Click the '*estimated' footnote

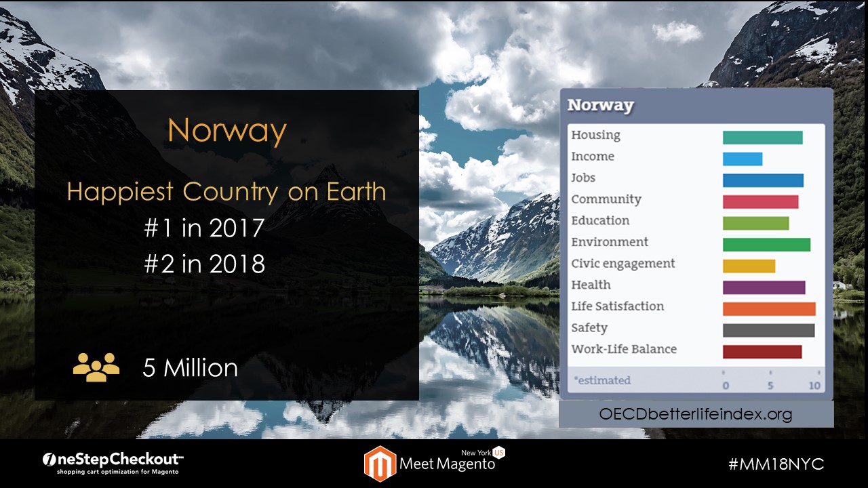click(x=602, y=380)
